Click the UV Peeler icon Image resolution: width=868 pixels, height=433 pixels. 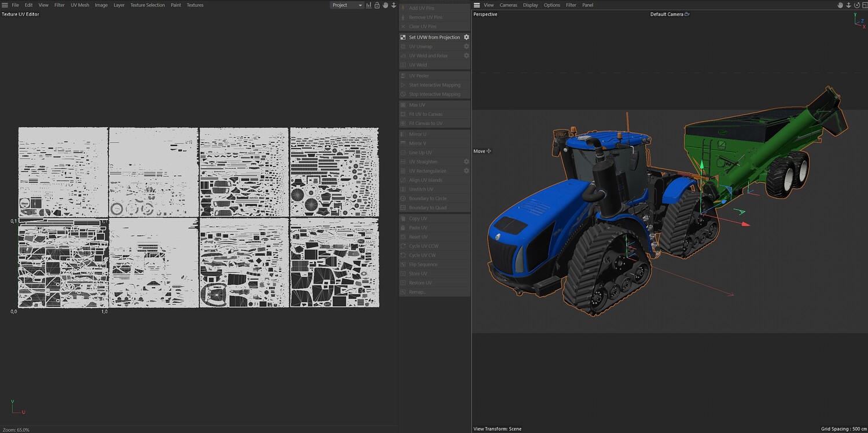pos(403,76)
